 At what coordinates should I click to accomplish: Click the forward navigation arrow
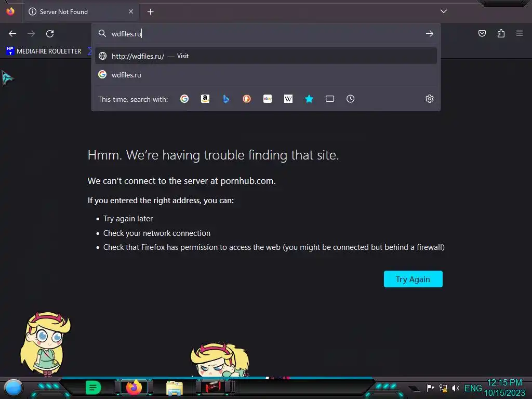[x=31, y=34]
